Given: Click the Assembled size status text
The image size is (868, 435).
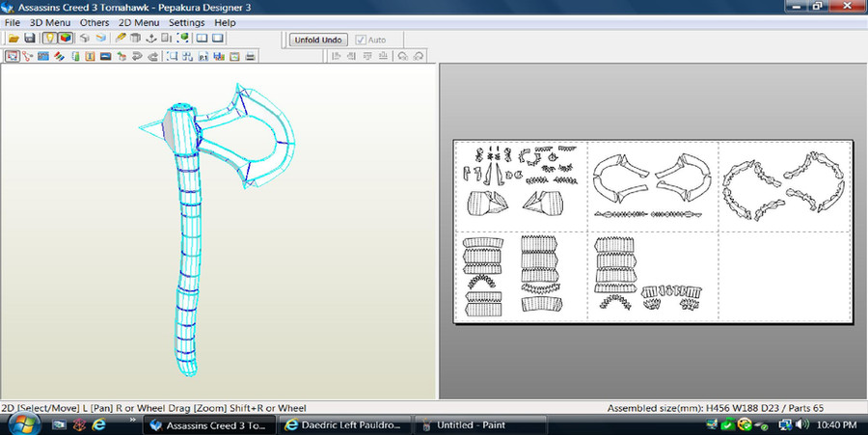Looking at the screenshot, I should click(716, 408).
